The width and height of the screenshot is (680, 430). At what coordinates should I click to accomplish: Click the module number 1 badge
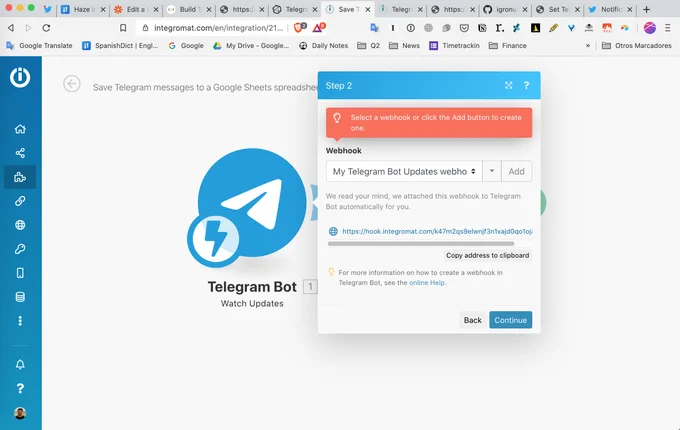[x=310, y=287]
